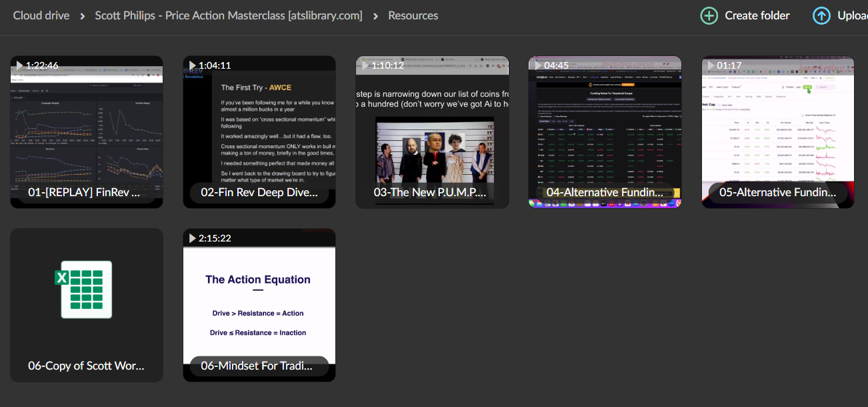Click play icon on 2:15:22 video
This screenshot has height=407, width=868.
(x=192, y=238)
